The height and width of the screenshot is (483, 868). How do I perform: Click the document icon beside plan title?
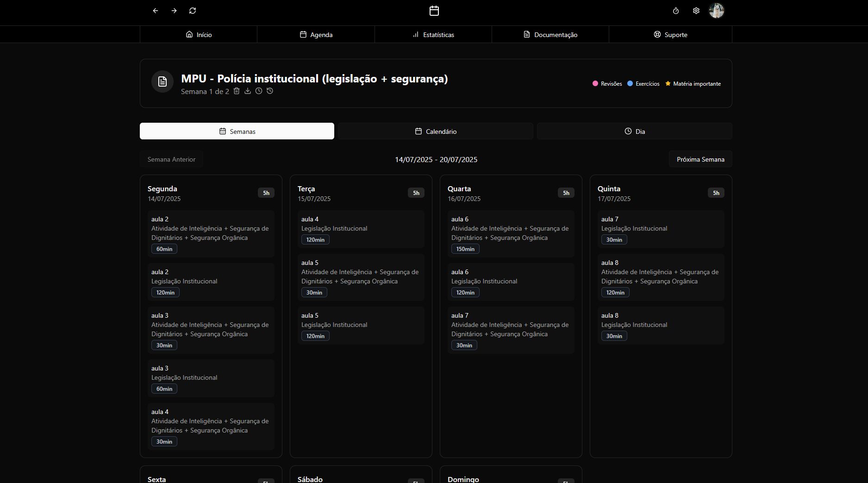pos(162,82)
